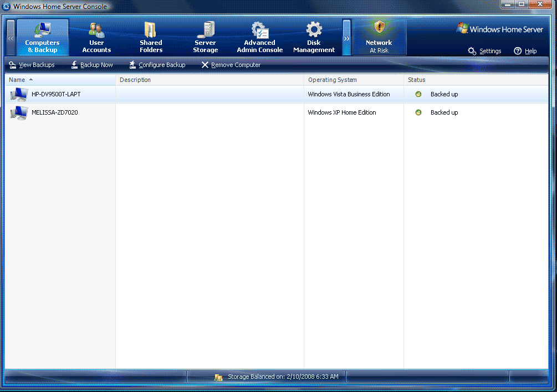Switch to the User Accounts tab
The height and width of the screenshot is (392, 557).
[x=96, y=37]
